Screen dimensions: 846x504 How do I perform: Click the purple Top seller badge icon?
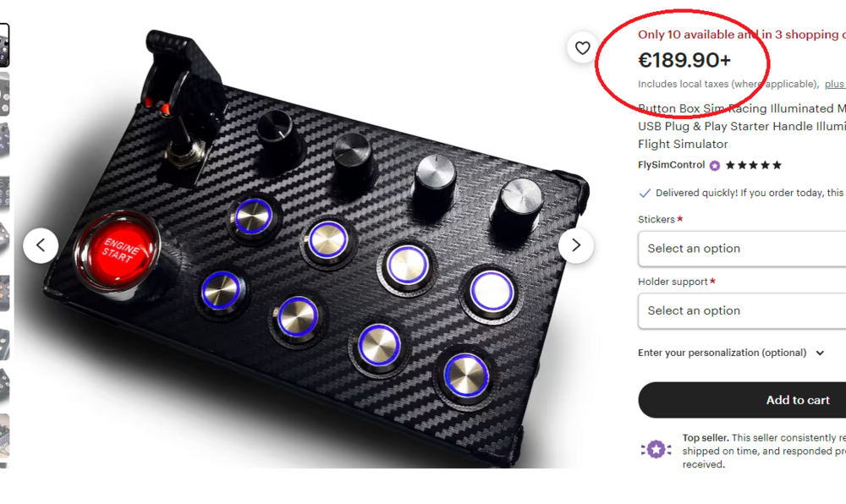pyautogui.click(x=656, y=449)
